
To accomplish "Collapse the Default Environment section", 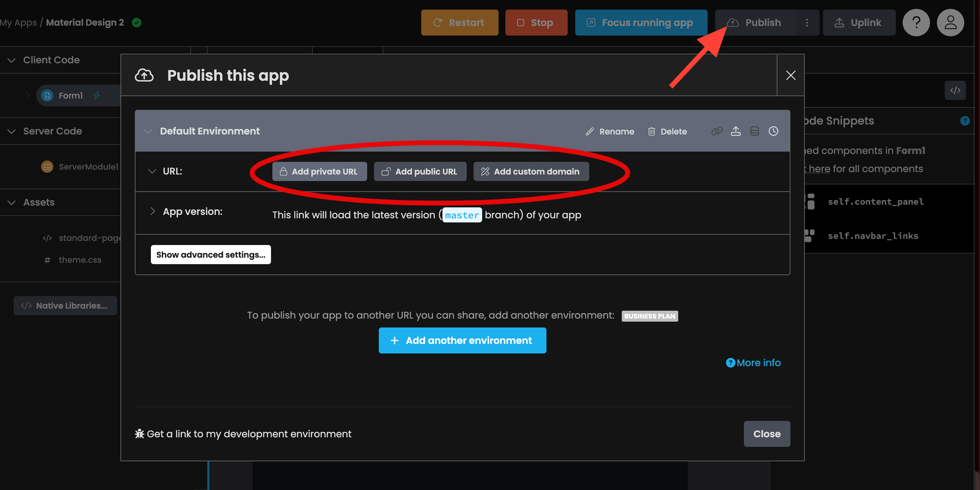I will 147,131.
